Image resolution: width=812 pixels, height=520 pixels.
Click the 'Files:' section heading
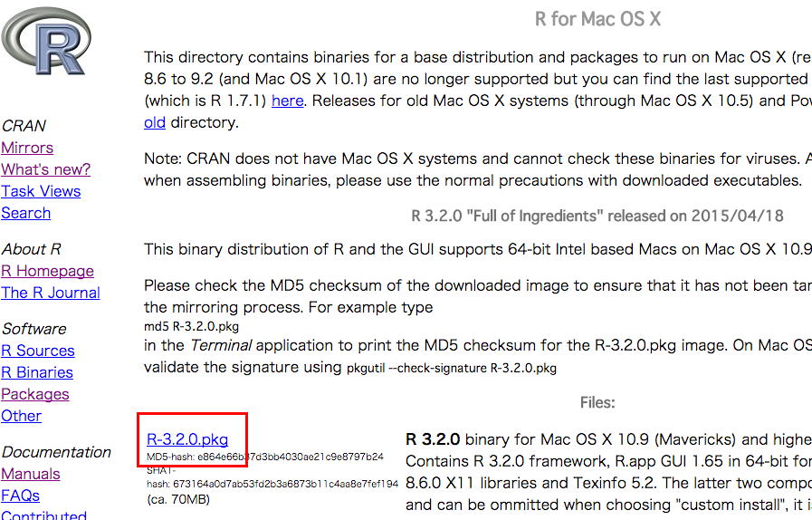(597, 403)
